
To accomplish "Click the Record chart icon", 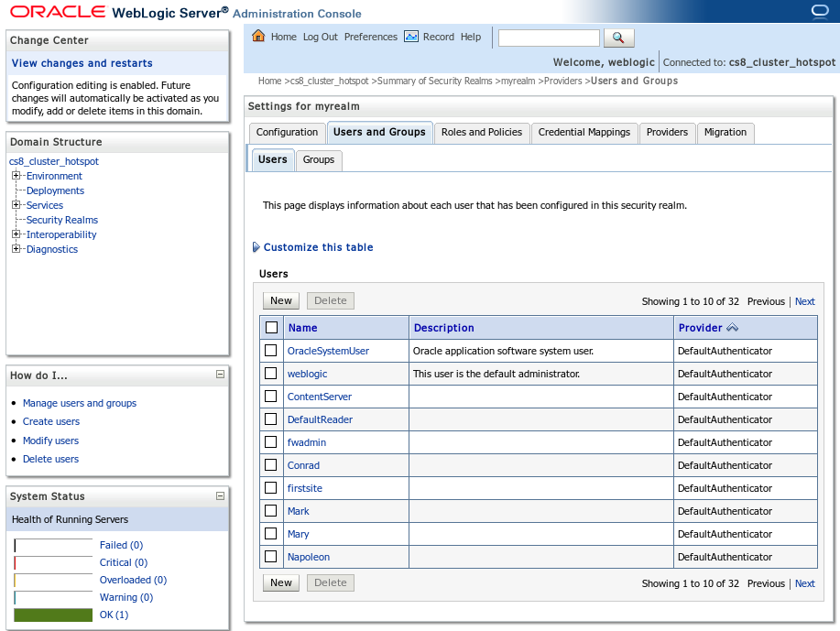I will (411, 37).
